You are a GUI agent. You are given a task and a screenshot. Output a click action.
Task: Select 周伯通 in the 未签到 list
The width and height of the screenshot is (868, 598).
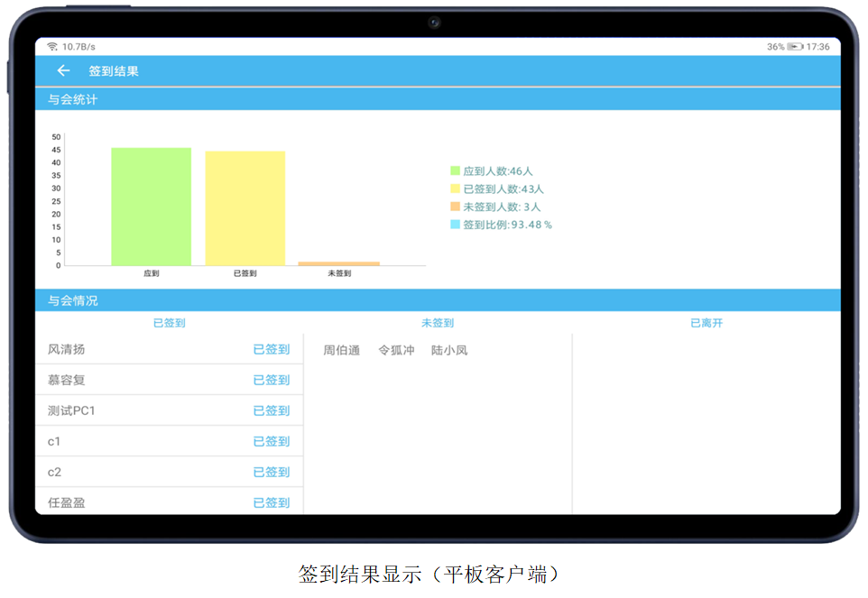343,349
